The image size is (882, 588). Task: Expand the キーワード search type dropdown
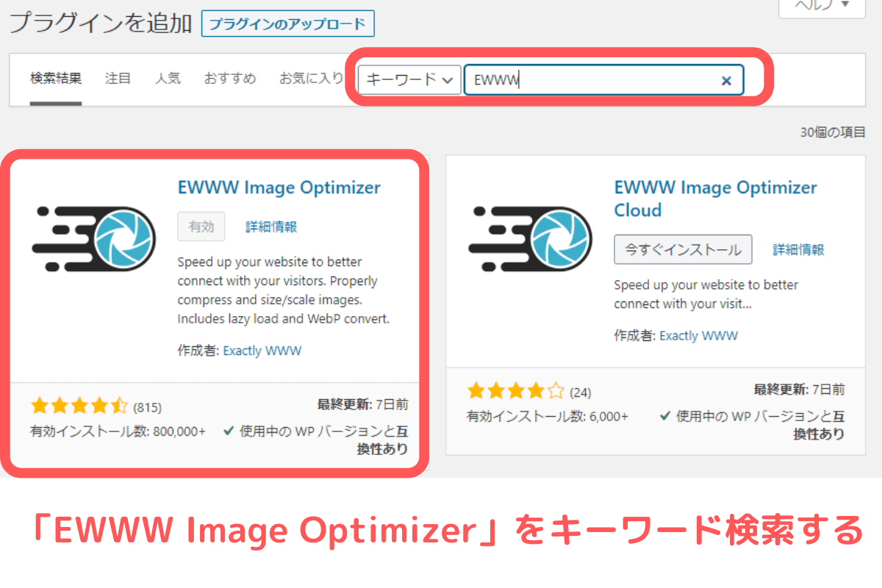[409, 80]
